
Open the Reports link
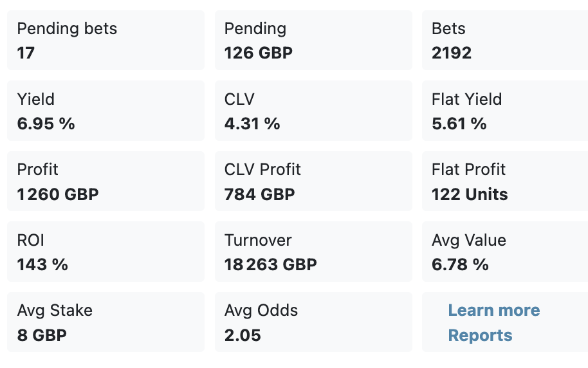tap(480, 335)
